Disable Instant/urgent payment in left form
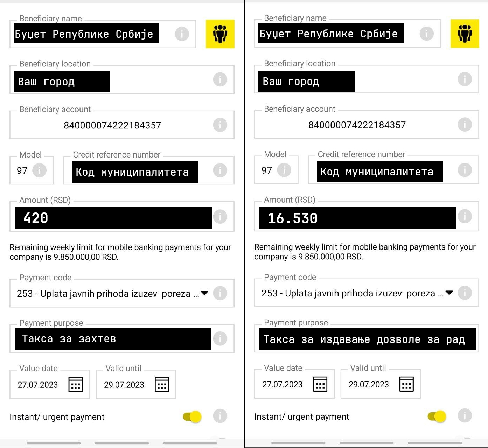The width and height of the screenshot is (488, 448). (192, 416)
